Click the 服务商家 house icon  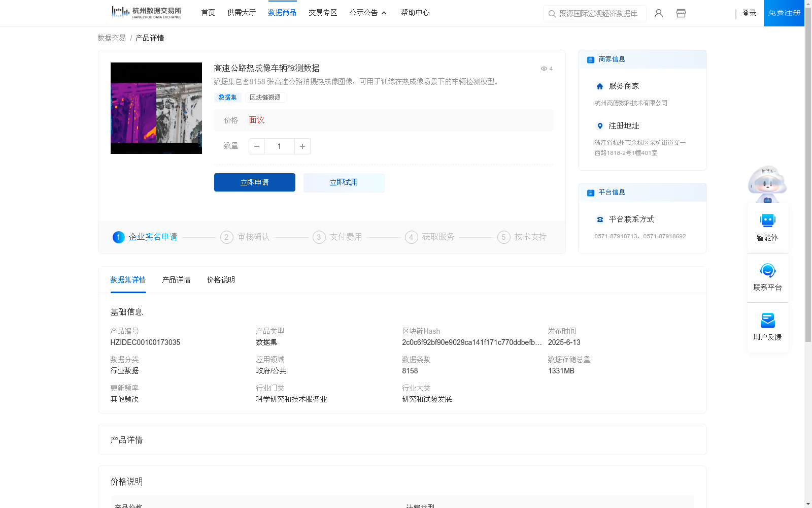(600, 86)
